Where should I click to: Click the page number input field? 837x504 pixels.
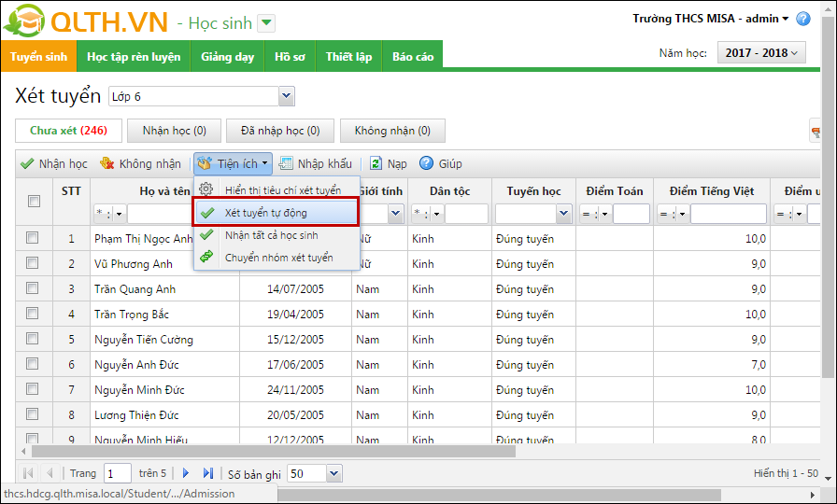(x=118, y=473)
